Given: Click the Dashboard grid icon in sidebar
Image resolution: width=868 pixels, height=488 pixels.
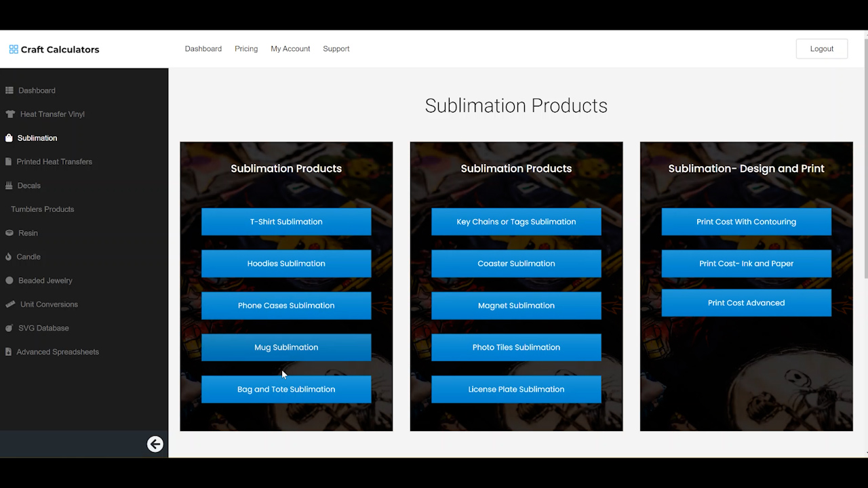Looking at the screenshot, I should [9, 90].
